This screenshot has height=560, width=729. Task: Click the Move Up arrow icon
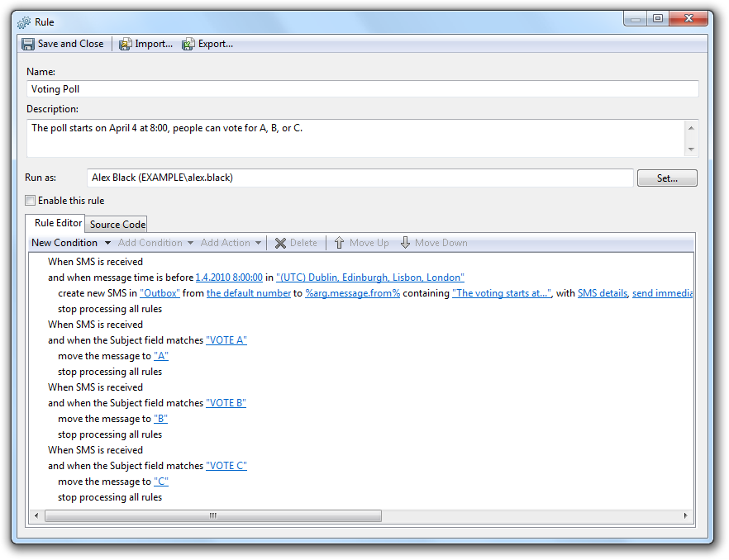click(x=339, y=243)
